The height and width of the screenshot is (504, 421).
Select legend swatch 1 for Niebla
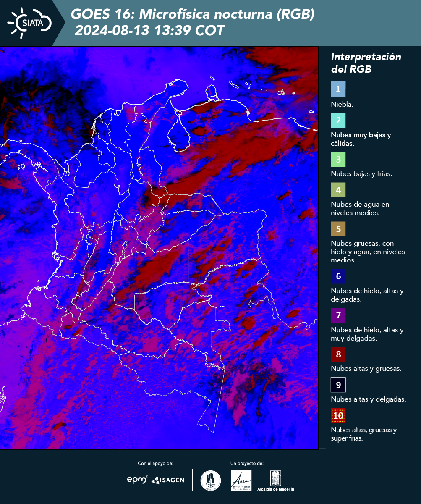click(x=338, y=89)
